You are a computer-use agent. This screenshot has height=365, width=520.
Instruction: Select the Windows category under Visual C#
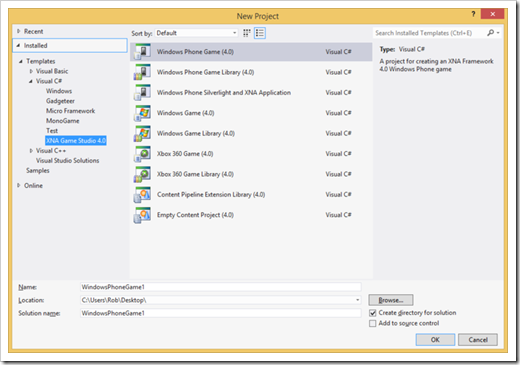(59, 91)
